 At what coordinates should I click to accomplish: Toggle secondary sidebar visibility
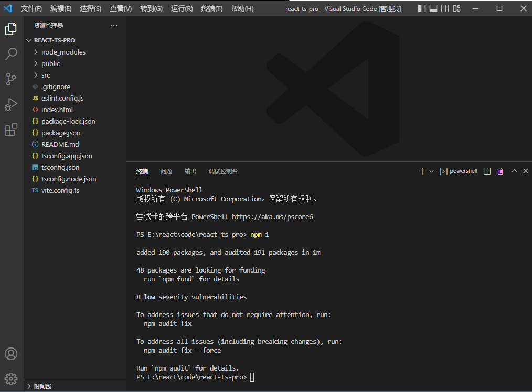tap(445, 8)
